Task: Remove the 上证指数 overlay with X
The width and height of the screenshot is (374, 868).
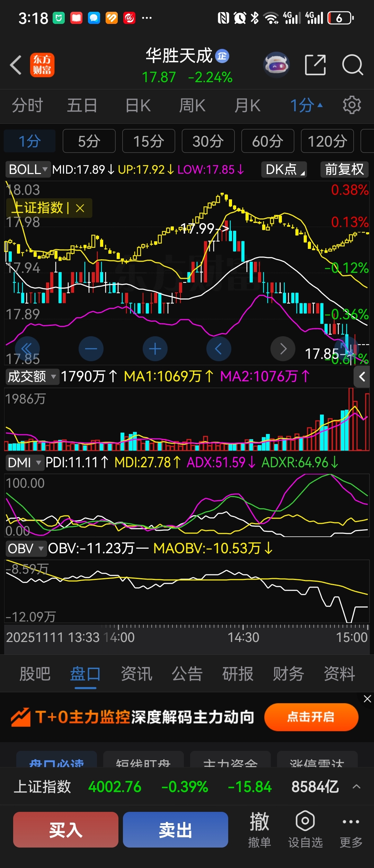Action: coord(80,208)
